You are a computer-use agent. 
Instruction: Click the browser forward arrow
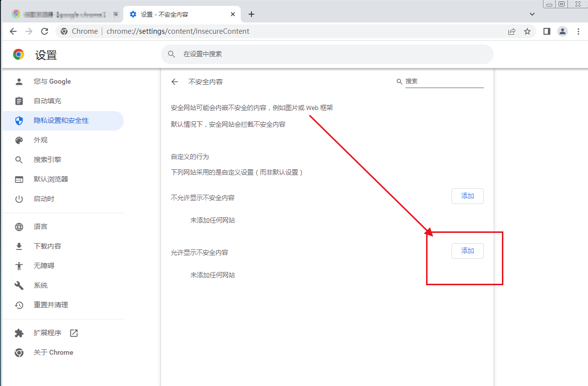click(29, 31)
